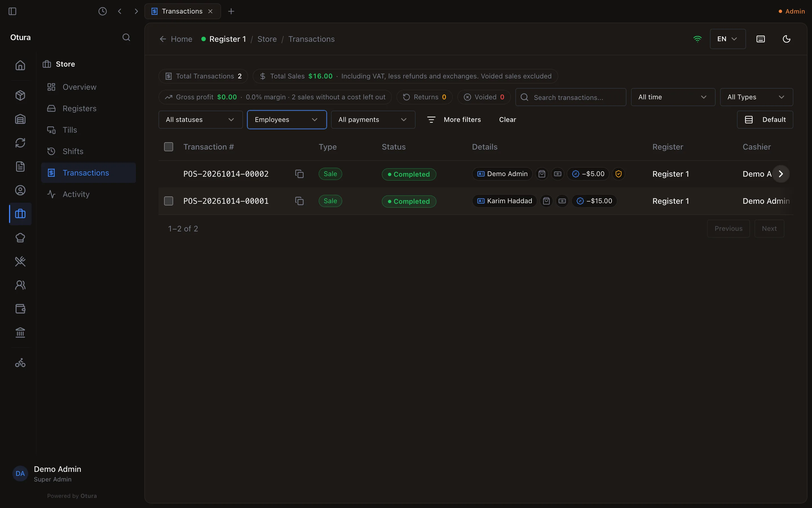Click the Default view button

coord(765,120)
